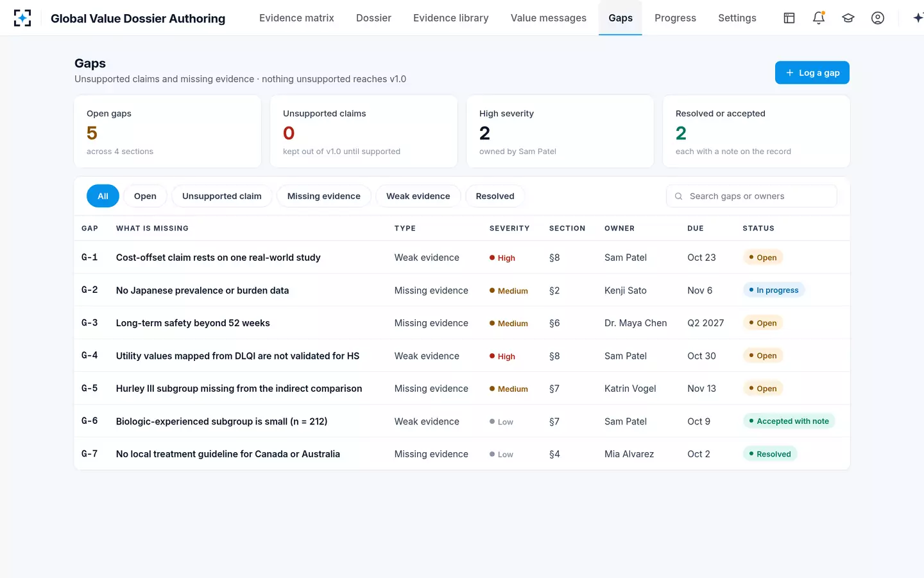The image size is (924, 578).
Task: Open the graduation cap learning icon
Action: (x=848, y=18)
